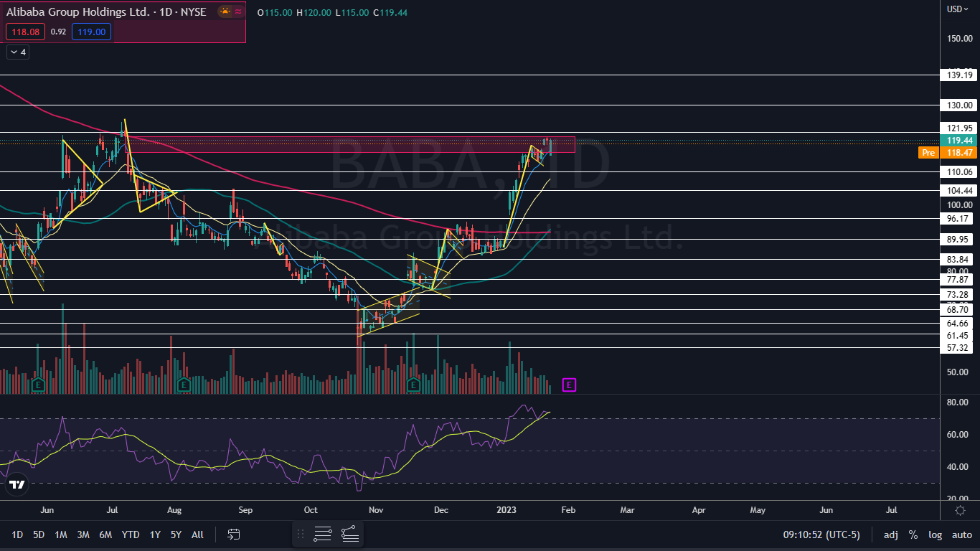Click the 57.32 horizontal level label
This screenshot has width=980, height=551.
[958, 348]
